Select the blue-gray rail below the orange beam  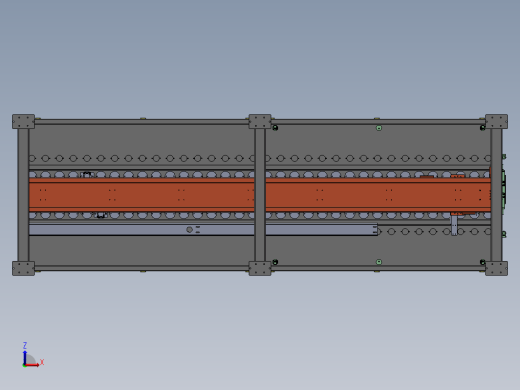pos(203,230)
